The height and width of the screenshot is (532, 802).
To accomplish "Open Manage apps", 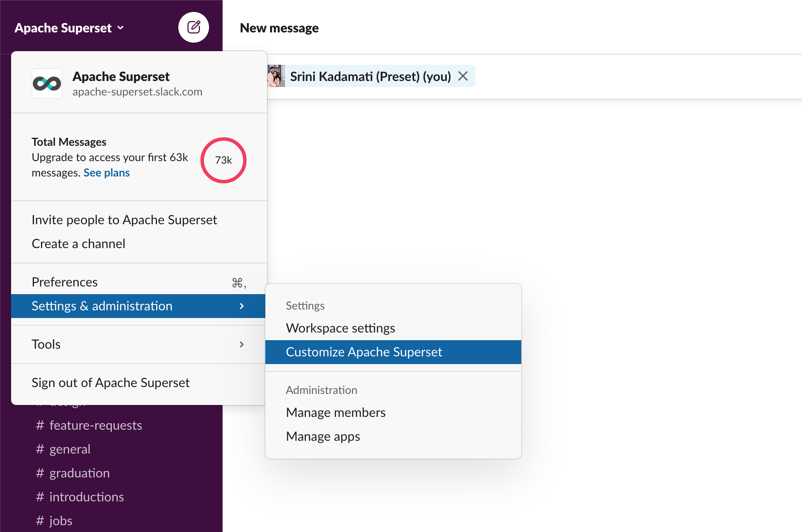I will 323,437.
